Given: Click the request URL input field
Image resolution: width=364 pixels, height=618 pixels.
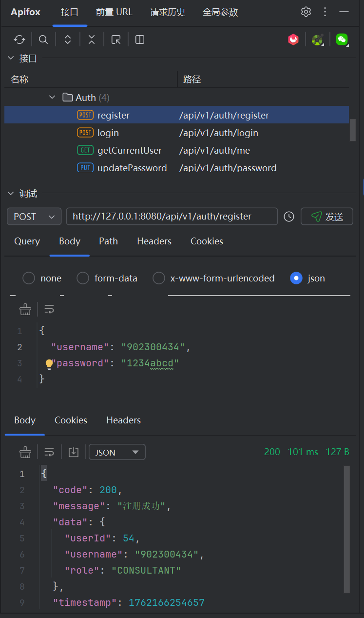Looking at the screenshot, I should [172, 217].
